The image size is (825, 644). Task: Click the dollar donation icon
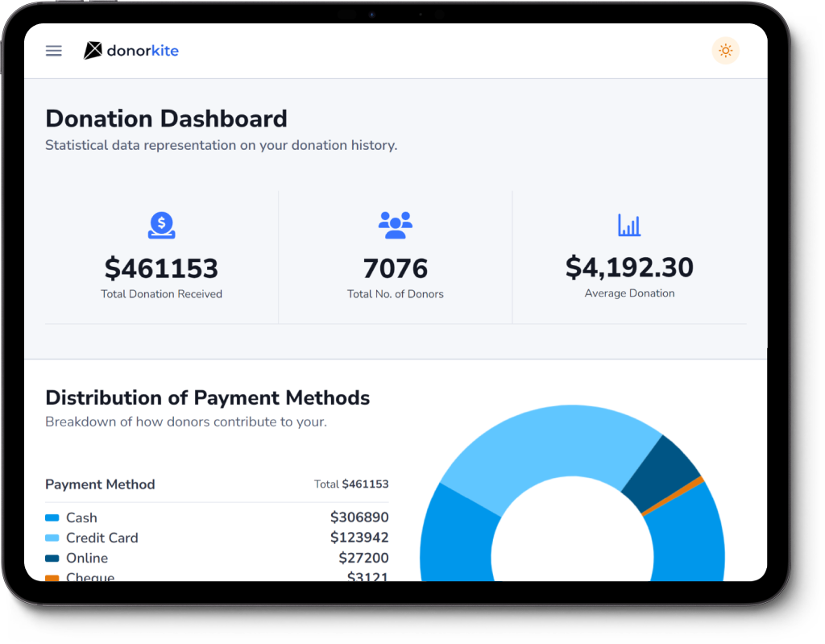tap(161, 225)
